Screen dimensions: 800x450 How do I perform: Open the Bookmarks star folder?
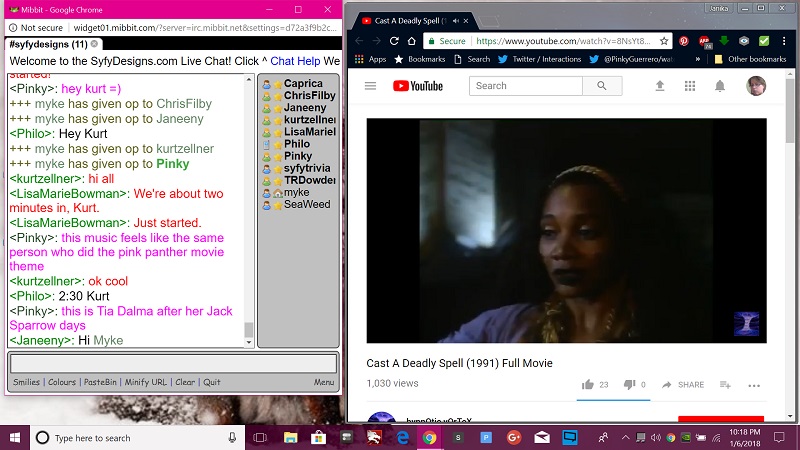click(x=420, y=59)
